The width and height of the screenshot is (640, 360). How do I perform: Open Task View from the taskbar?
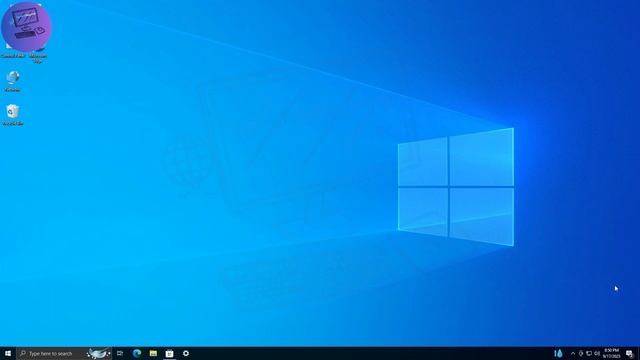[x=120, y=353]
